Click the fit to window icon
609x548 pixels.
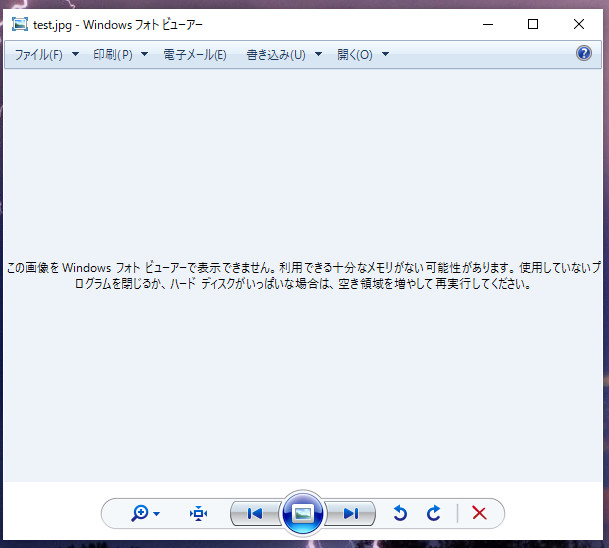click(x=198, y=513)
